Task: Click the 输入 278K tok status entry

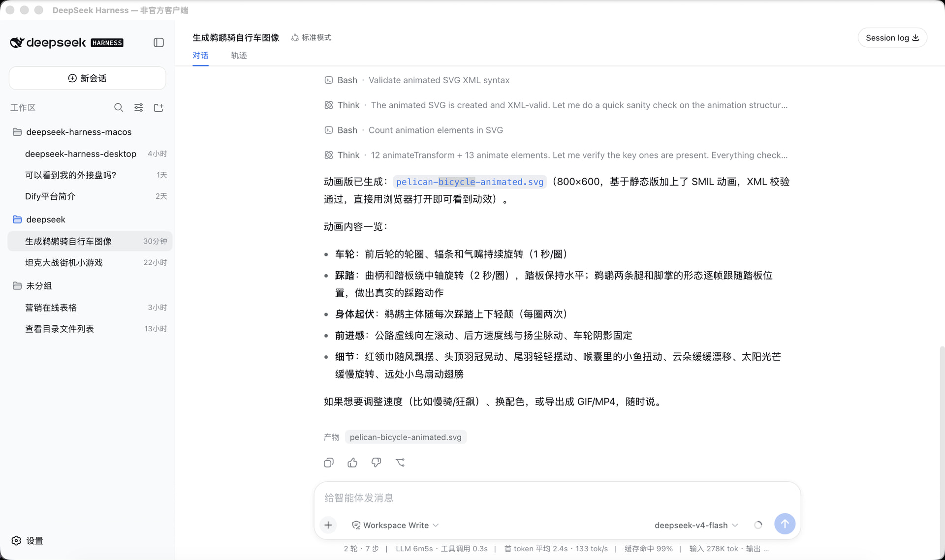Action: pyautogui.click(x=714, y=549)
